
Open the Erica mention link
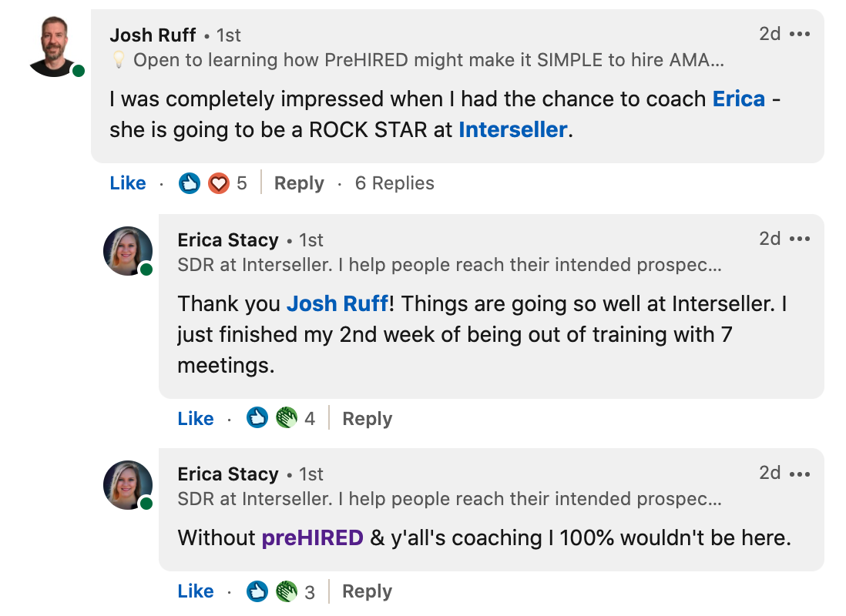[738, 99]
